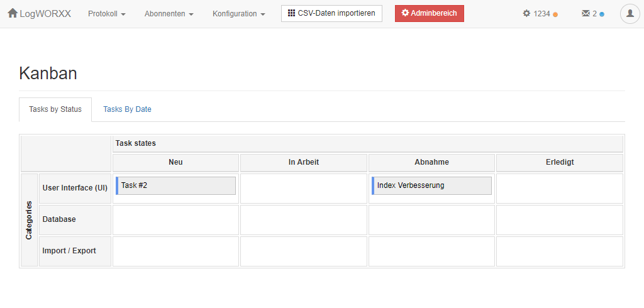Expand the Abonnenten dropdown menu

click(x=169, y=14)
